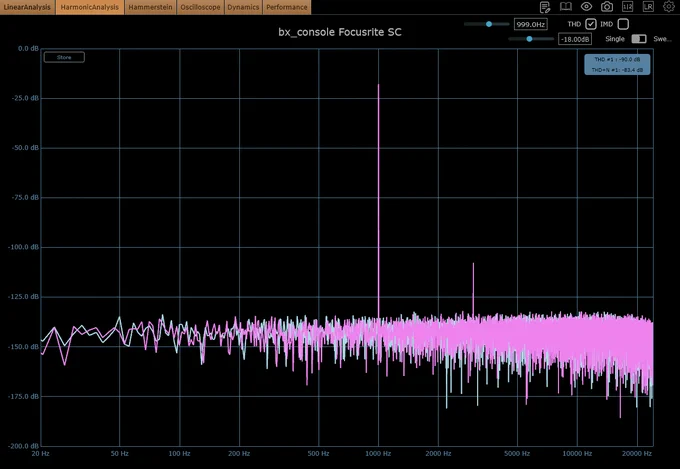Uncheck the THD checkbox
680x469 pixels.
tap(591, 24)
